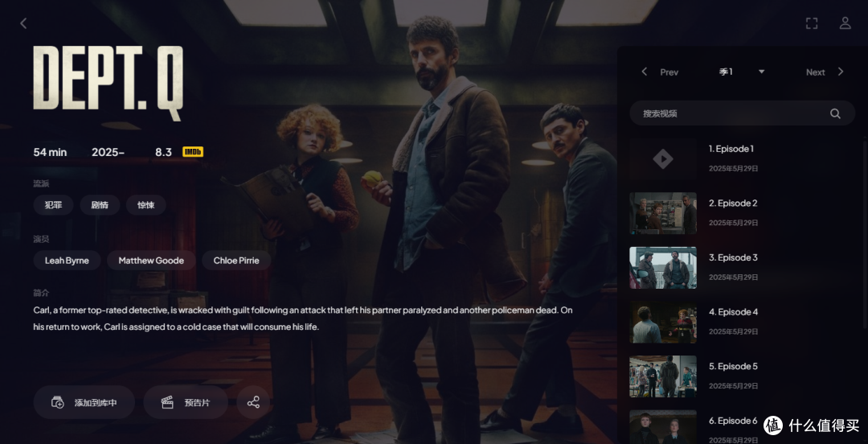Click the 8.3 rating value

[x=163, y=152]
